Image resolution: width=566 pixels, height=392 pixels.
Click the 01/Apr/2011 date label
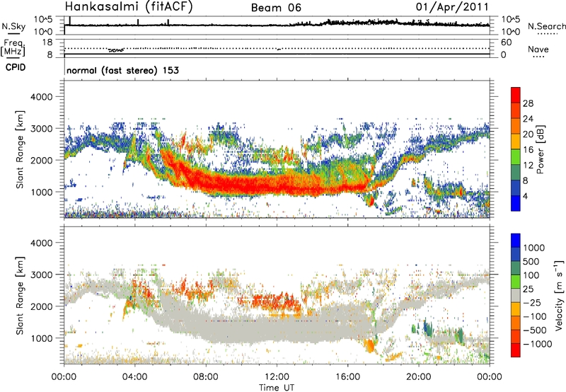pyautogui.click(x=452, y=7)
